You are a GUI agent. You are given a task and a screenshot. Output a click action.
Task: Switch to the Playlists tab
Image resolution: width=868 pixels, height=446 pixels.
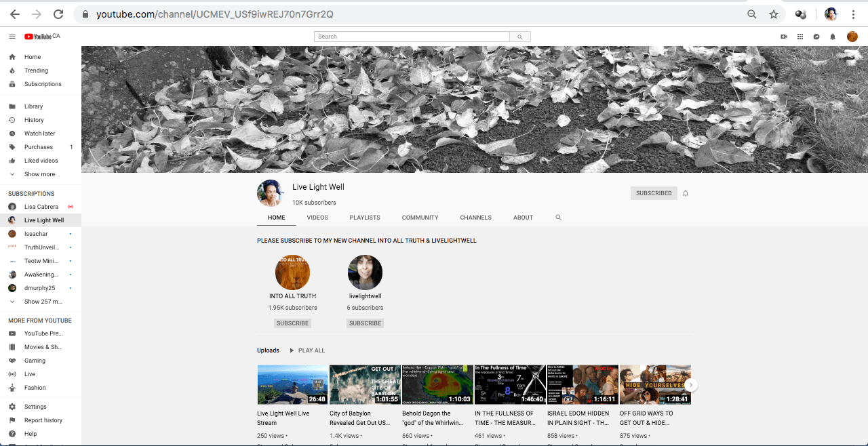pos(365,218)
